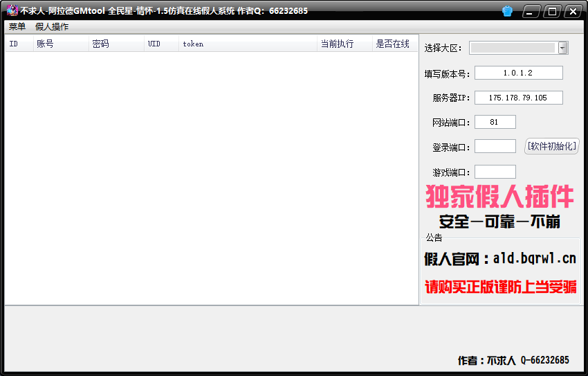Click the 请购买正版谨防上当受骗 notice
Screen dimensions: 588x376
501,287
